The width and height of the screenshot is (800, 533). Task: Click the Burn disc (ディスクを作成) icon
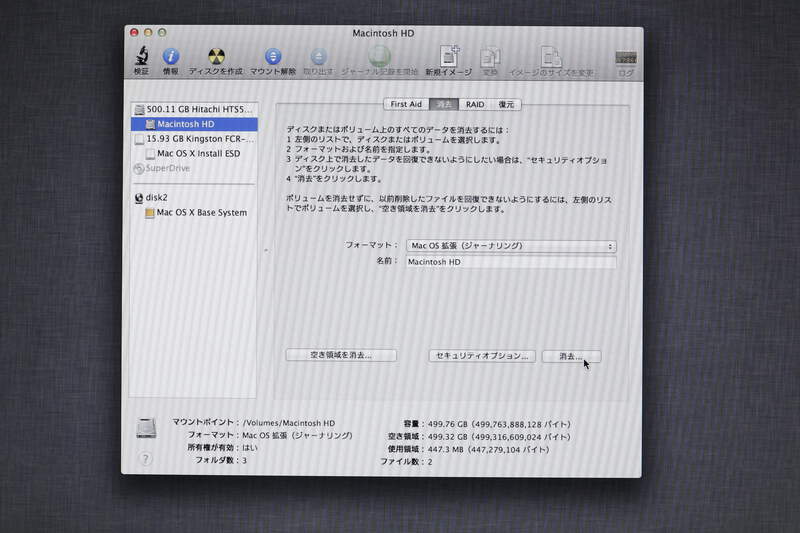click(216, 58)
